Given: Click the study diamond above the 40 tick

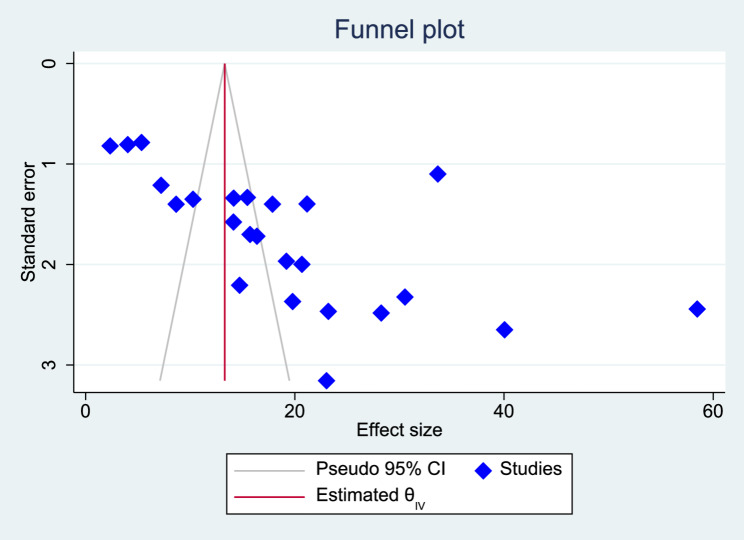Looking at the screenshot, I should [x=504, y=330].
